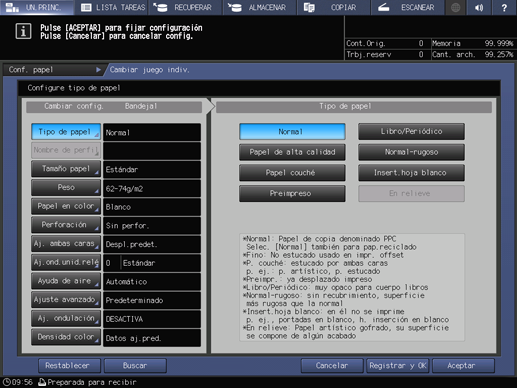Switch to LISTA TAREAS tab
Viewport: 517px width, 388px height.
click(112, 7)
